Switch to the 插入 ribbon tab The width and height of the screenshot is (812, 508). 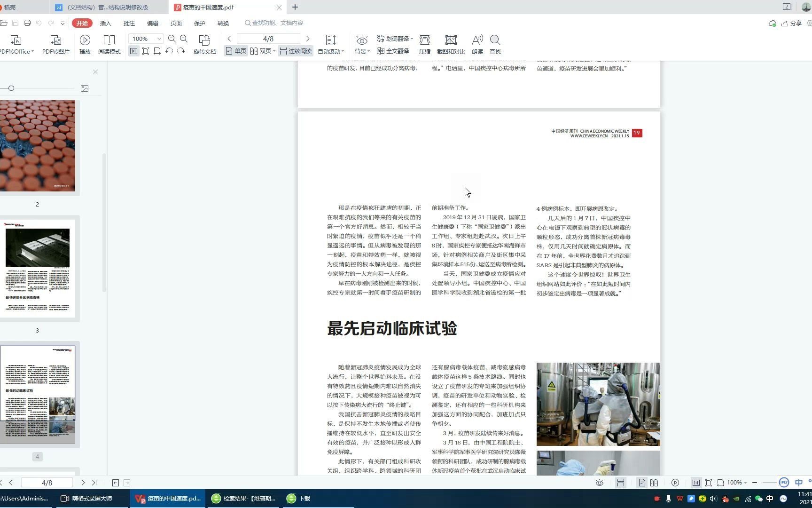pos(105,23)
